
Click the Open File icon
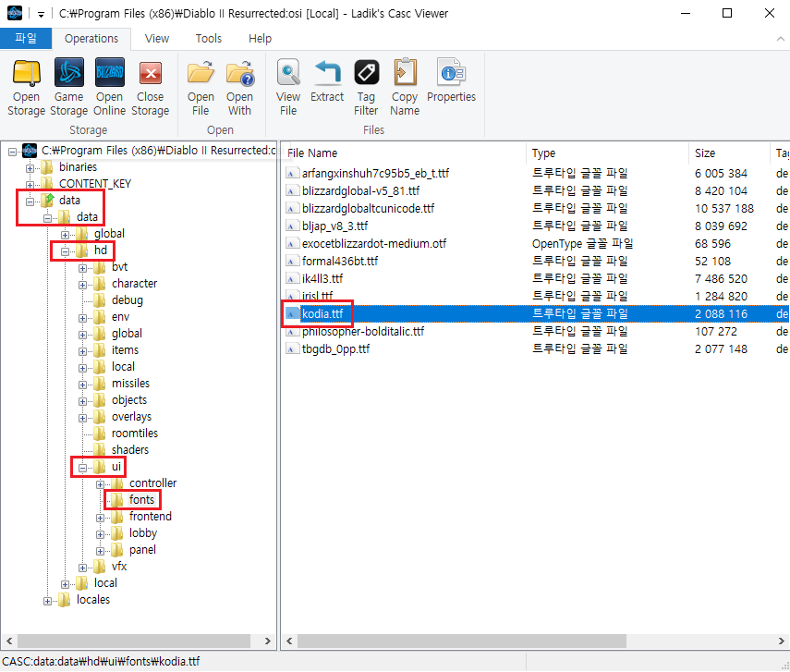201,73
